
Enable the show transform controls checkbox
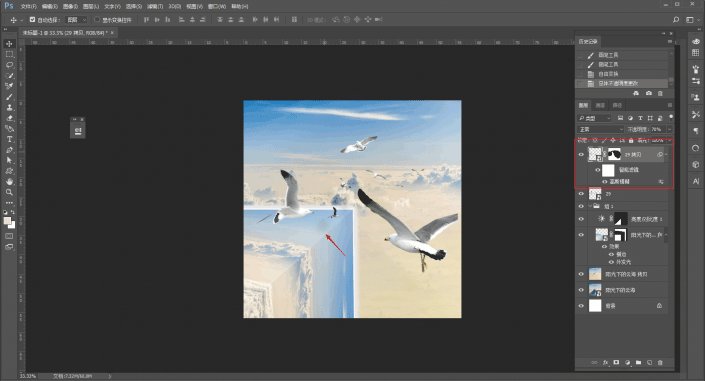pos(97,20)
